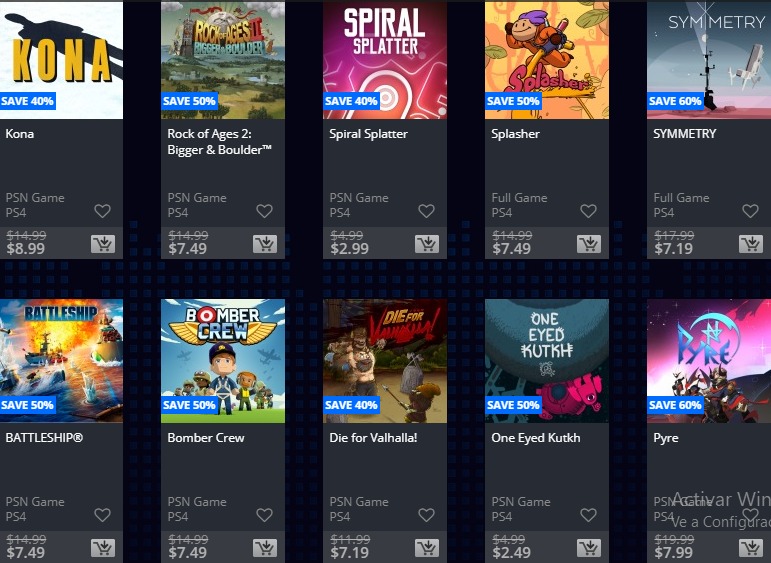Toggle wishlist heart for Bomber Crew
The height and width of the screenshot is (563, 771).
[265, 515]
